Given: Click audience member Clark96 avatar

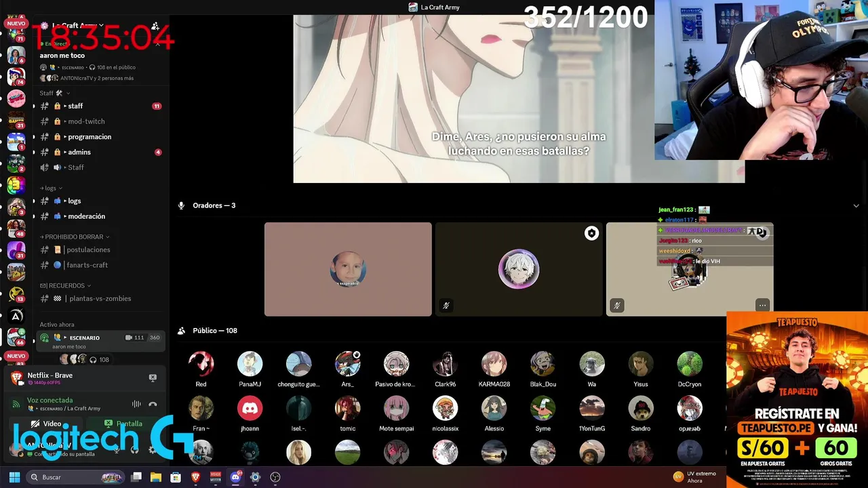Looking at the screenshot, I should [x=445, y=364].
